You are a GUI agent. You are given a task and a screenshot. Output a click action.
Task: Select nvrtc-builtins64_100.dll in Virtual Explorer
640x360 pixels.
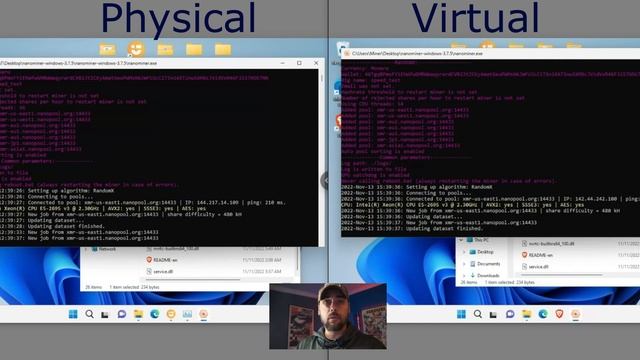(551, 243)
